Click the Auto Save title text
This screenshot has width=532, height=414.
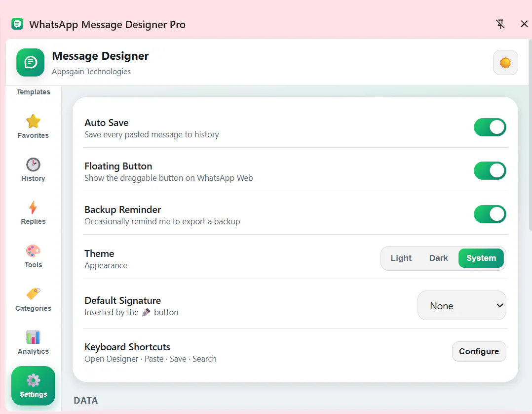pos(107,123)
